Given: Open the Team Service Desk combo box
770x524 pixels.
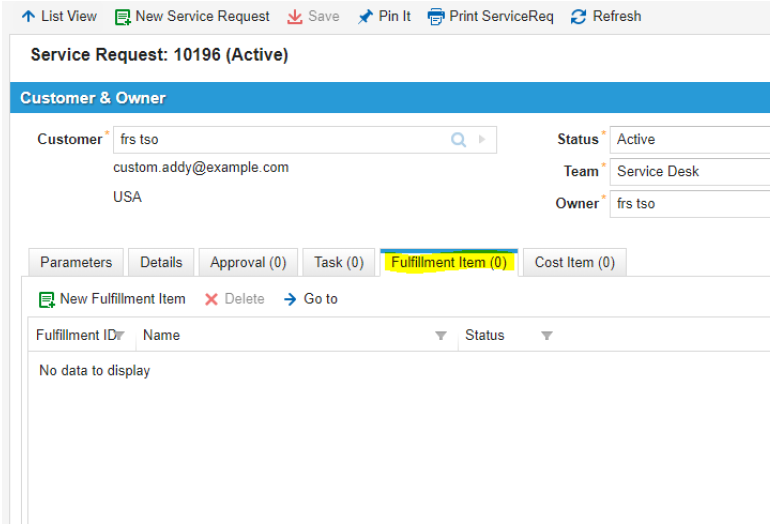Looking at the screenshot, I should pos(689,171).
